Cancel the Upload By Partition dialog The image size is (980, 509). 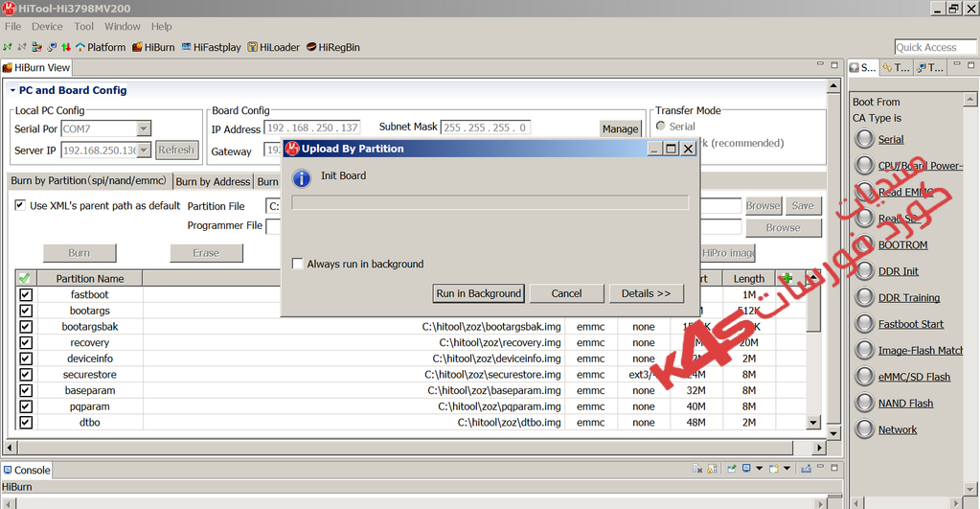click(566, 293)
